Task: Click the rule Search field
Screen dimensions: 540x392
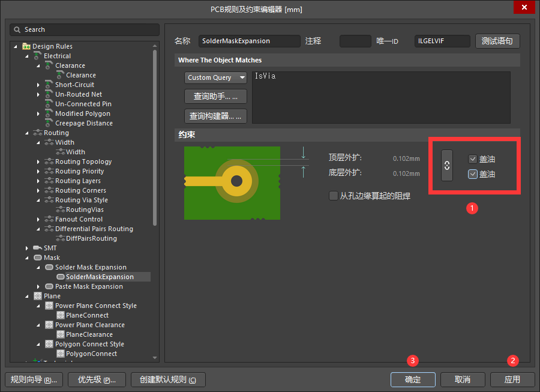Action: pos(85,29)
